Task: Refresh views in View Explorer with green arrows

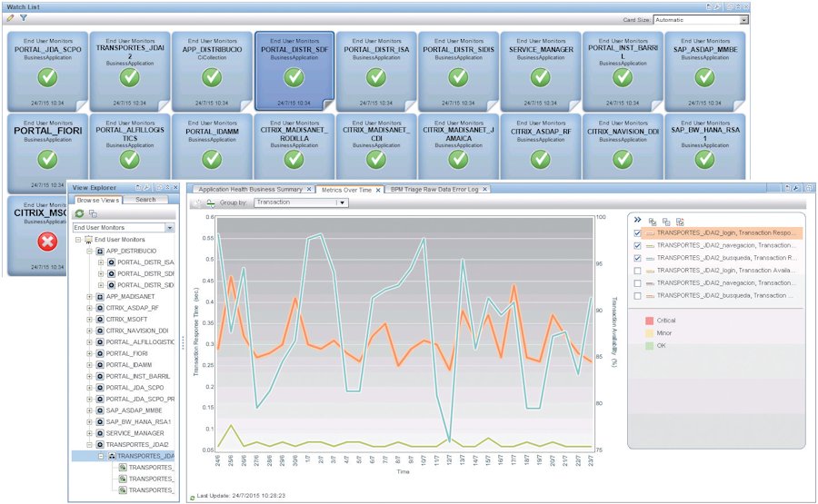Action: 80,213
